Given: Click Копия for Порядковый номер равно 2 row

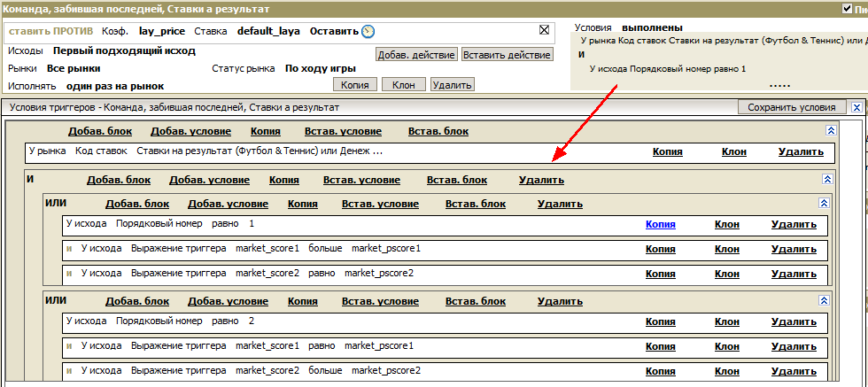Looking at the screenshot, I should coord(661,321).
